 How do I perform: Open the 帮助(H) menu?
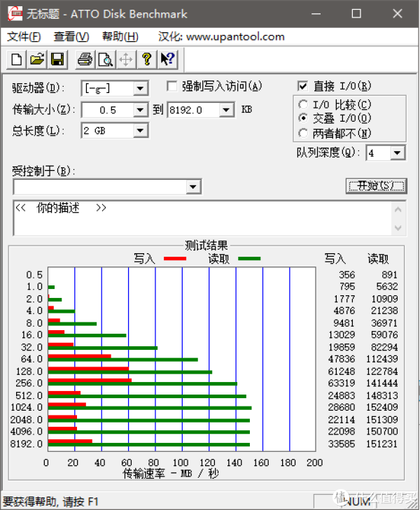(x=120, y=37)
